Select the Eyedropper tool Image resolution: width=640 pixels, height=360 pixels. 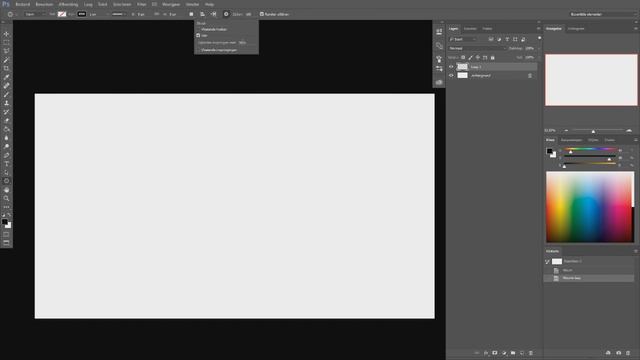[x=6, y=77]
